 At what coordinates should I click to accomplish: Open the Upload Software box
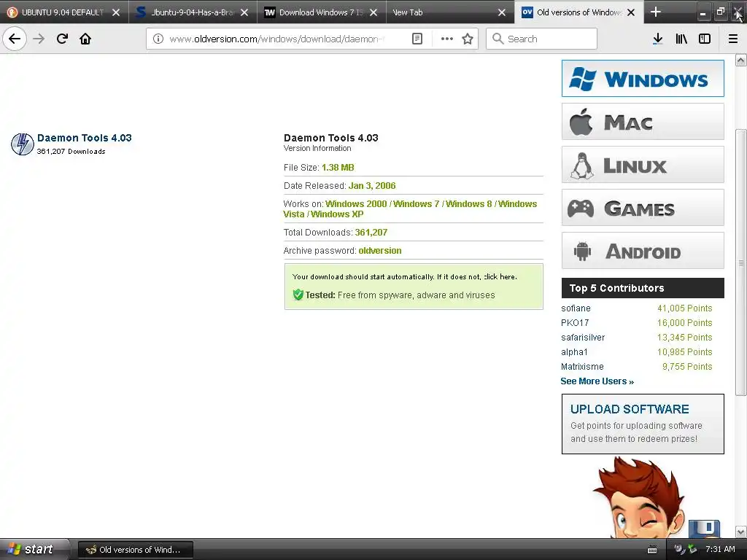(643, 424)
